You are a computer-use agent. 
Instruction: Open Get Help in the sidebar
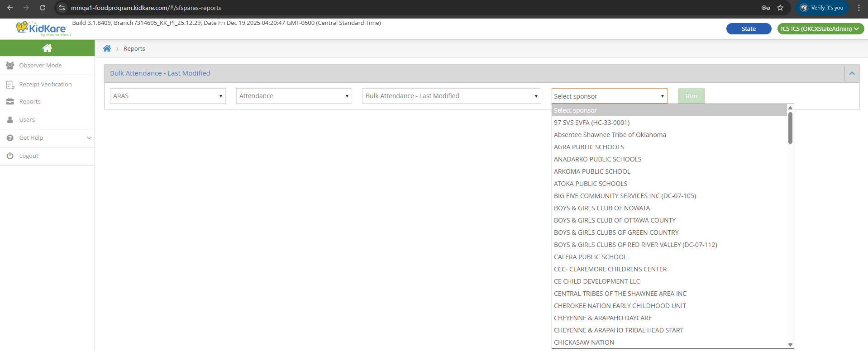point(48,138)
